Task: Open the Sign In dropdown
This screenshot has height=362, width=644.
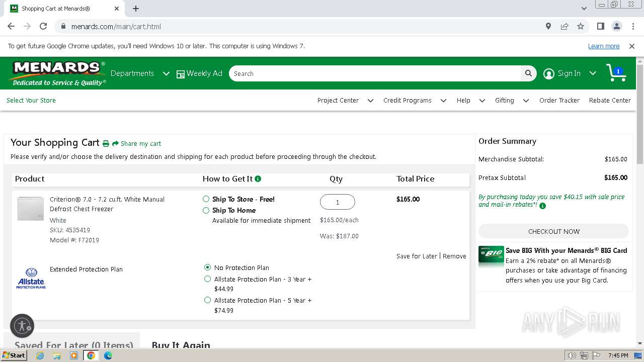Action: (593, 73)
